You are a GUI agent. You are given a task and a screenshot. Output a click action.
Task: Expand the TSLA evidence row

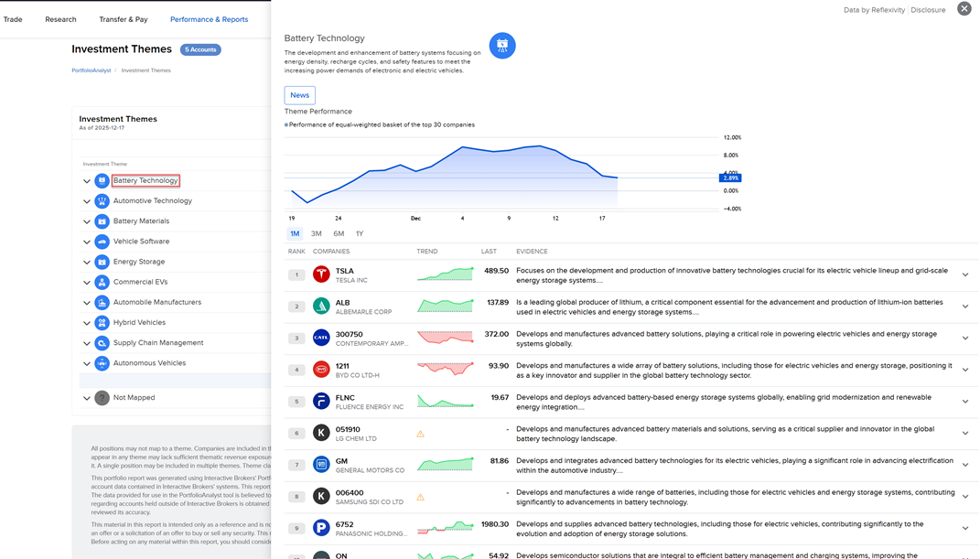coord(964,274)
